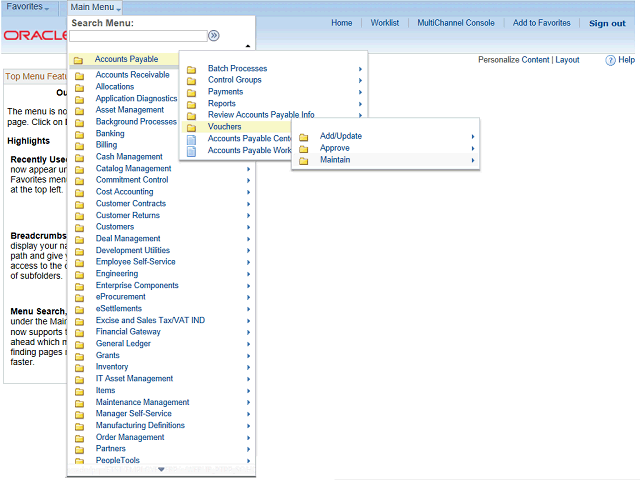
Task: Expand the Approve submenu arrow
Action: [x=473, y=149]
